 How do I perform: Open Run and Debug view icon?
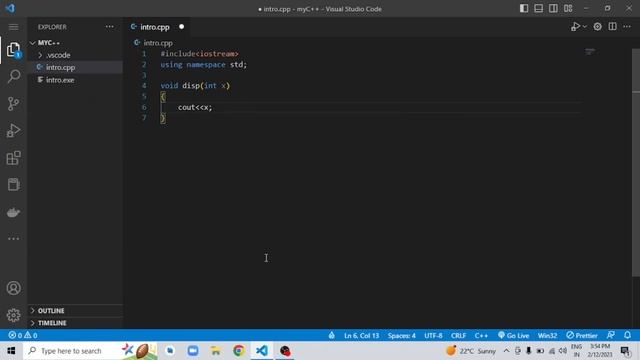tap(13, 131)
